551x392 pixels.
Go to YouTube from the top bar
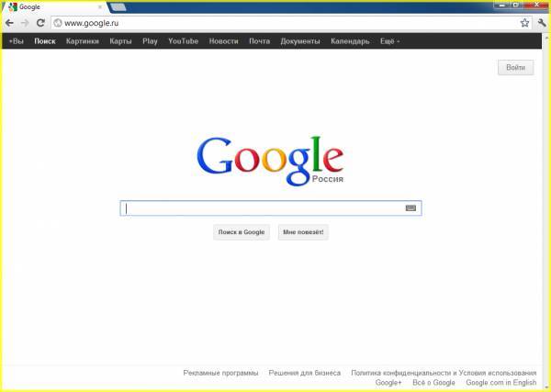click(183, 41)
